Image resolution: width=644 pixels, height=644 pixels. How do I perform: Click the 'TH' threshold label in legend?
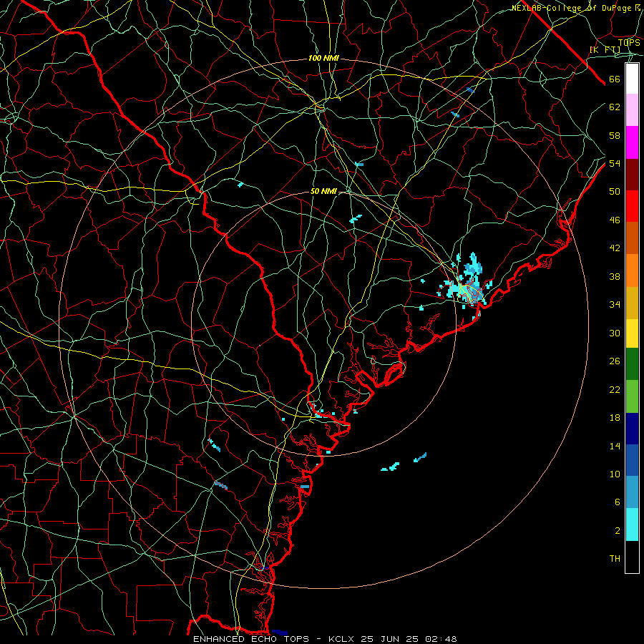pos(615,559)
